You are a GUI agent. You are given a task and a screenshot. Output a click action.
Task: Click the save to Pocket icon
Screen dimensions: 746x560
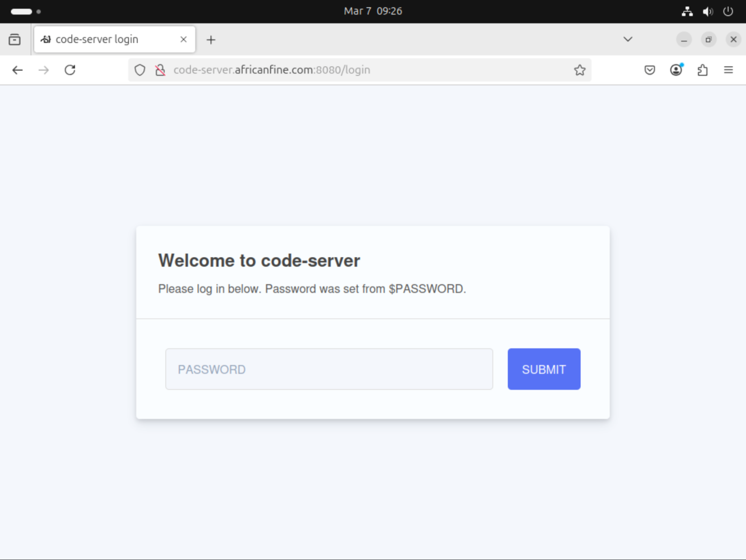[649, 70]
